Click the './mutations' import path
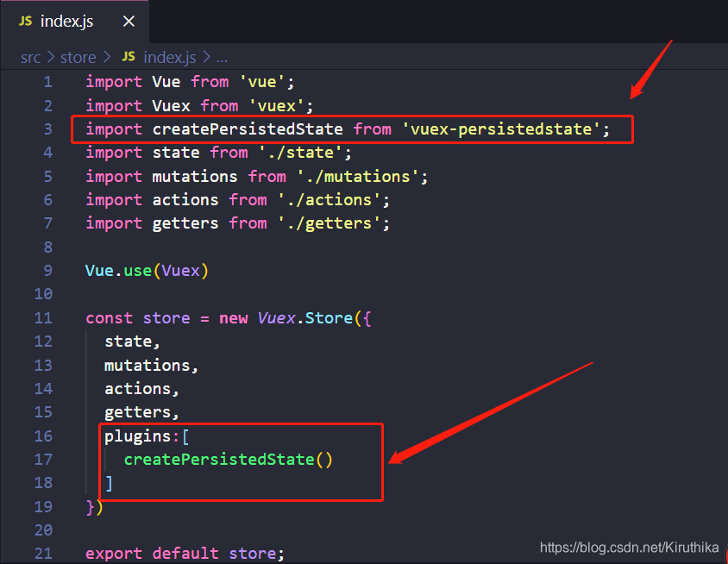The height and width of the screenshot is (564, 728). 357,177
